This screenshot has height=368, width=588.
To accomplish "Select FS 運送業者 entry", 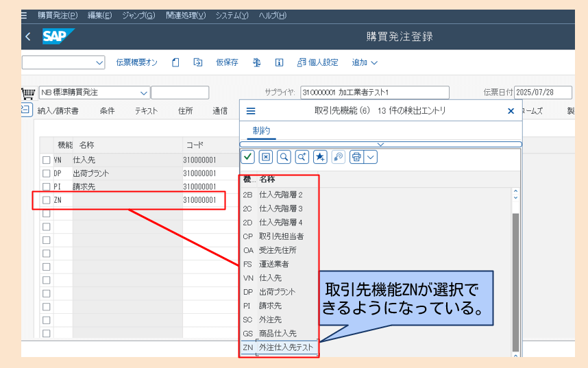I will click(279, 264).
